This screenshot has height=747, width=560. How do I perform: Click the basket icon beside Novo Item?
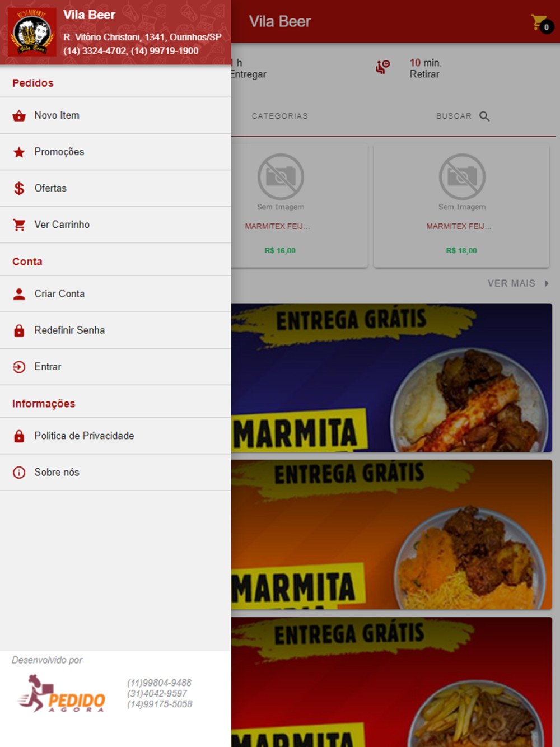(x=19, y=116)
